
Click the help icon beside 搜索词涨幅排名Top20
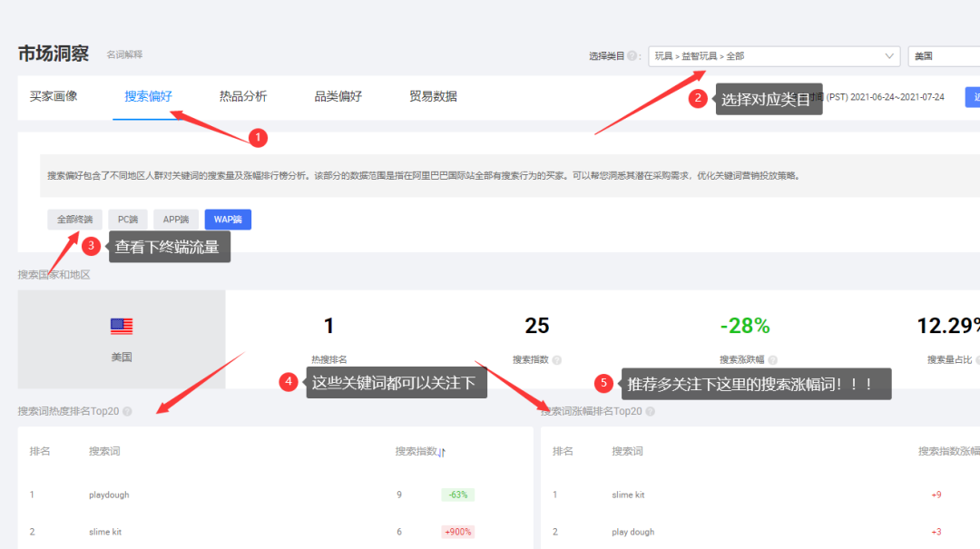point(650,411)
